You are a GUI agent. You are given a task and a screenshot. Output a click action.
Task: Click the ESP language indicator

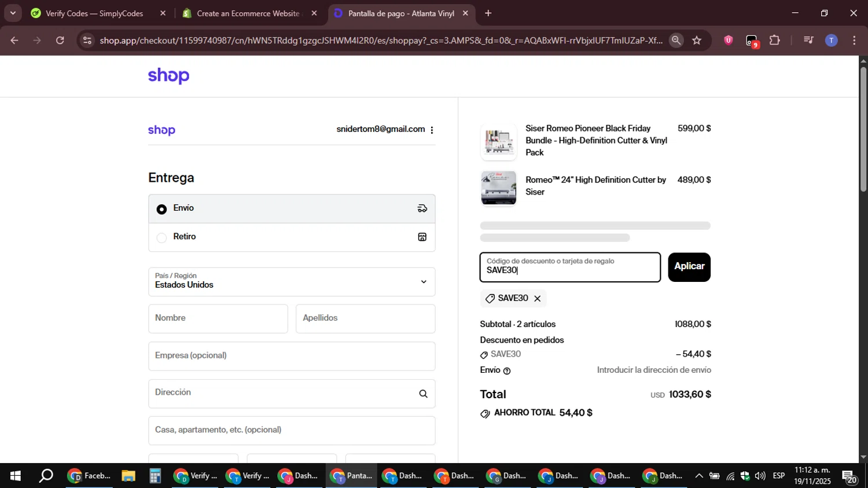[779, 476]
